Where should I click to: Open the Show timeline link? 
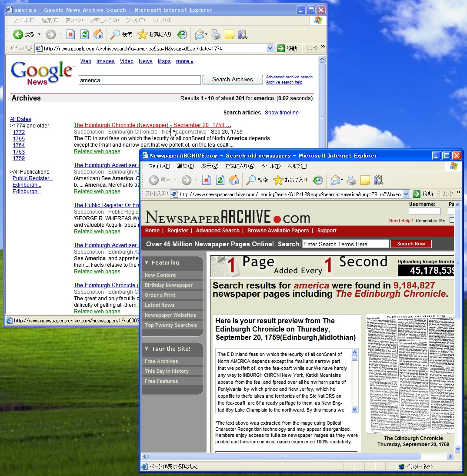(282, 113)
